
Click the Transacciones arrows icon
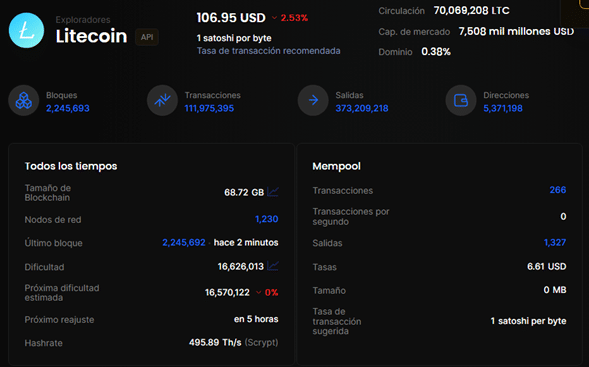pyautogui.click(x=162, y=100)
